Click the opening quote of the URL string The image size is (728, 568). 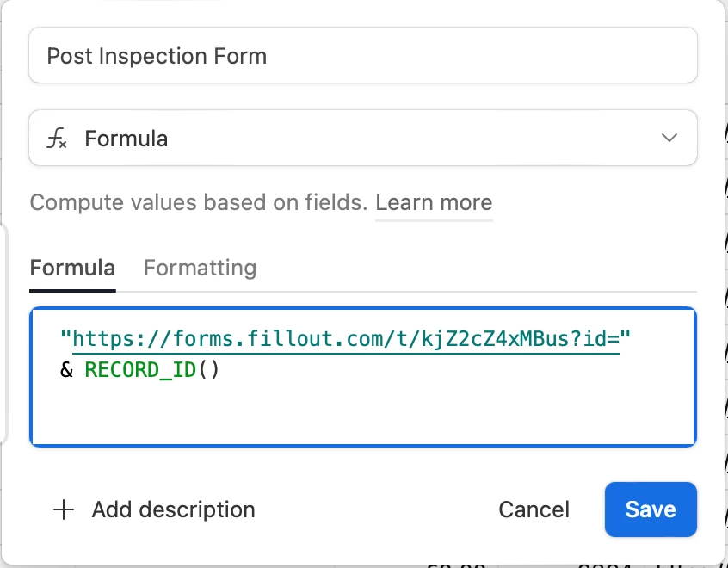tap(66, 339)
